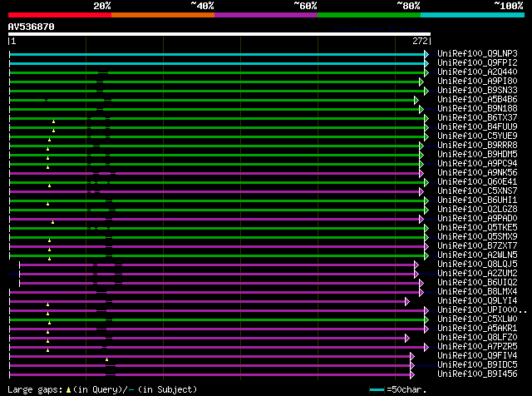Click the 272 query end position label
This screenshot has width=532, height=396.
[420, 41]
